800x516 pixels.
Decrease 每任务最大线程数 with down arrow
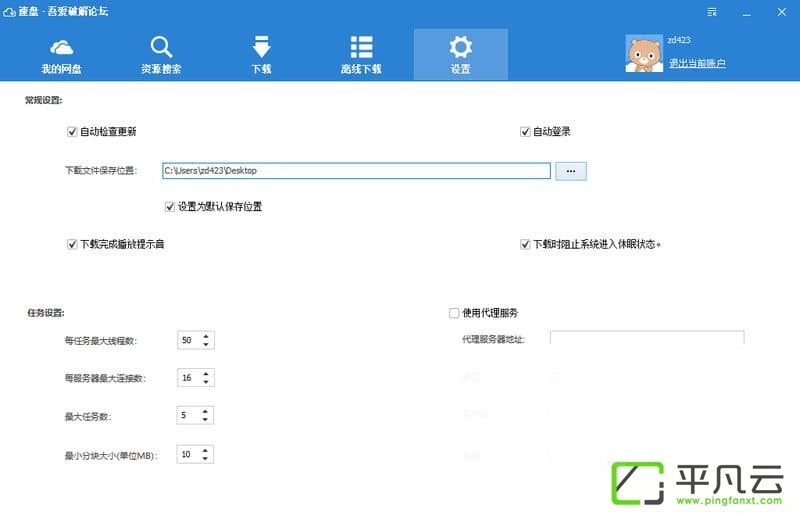[206, 345]
